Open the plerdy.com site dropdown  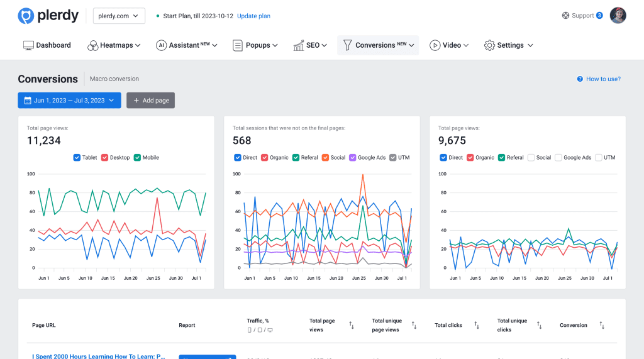[119, 16]
